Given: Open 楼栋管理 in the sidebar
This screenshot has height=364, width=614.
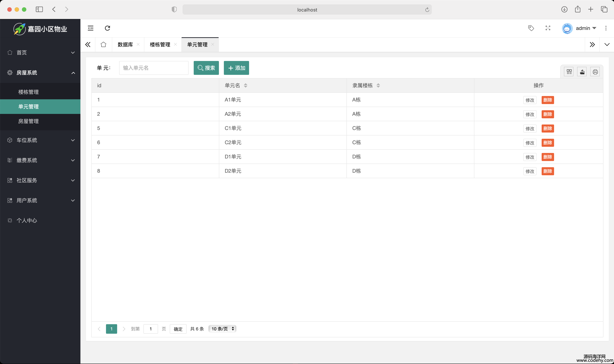Looking at the screenshot, I should 40,92.
